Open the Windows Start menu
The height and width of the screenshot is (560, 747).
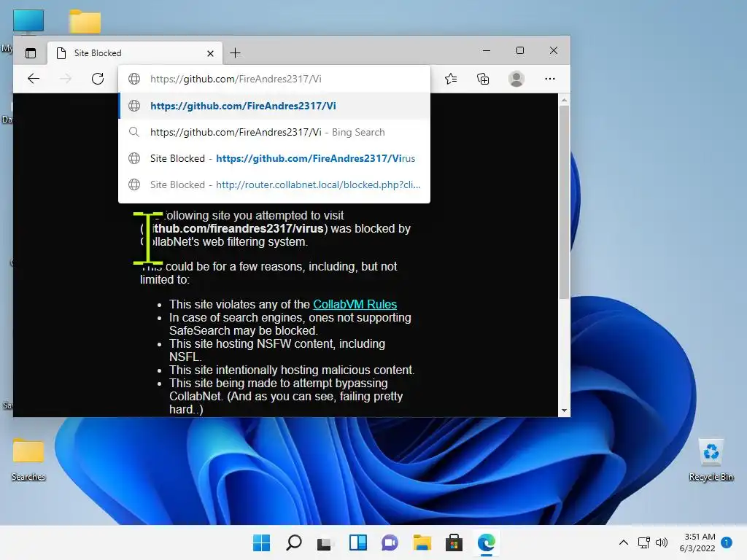261,542
